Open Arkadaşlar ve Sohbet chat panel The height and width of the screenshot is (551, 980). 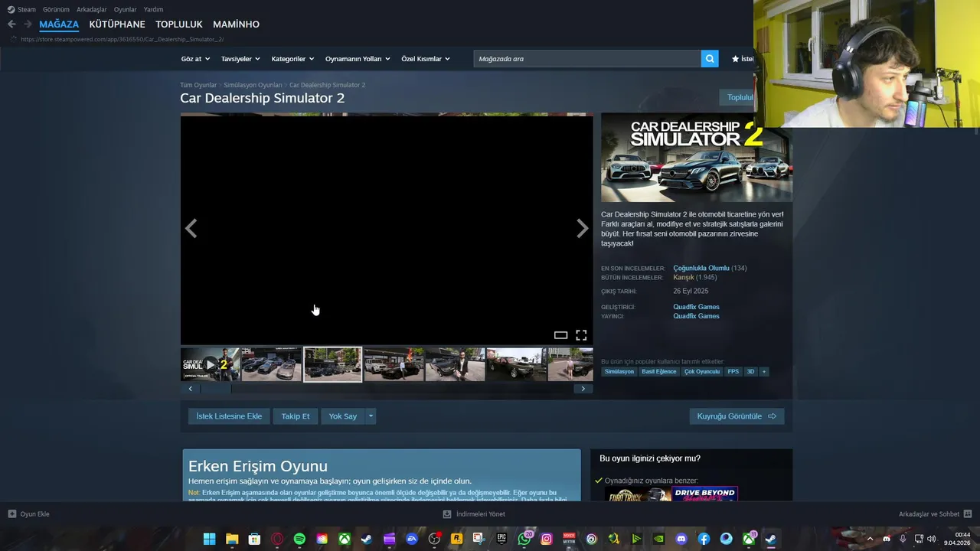pos(935,514)
